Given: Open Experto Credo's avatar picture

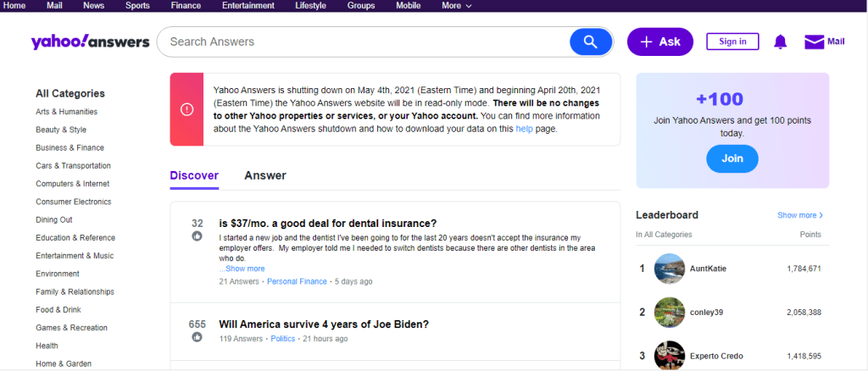Looking at the screenshot, I should pyautogui.click(x=670, y=356).
